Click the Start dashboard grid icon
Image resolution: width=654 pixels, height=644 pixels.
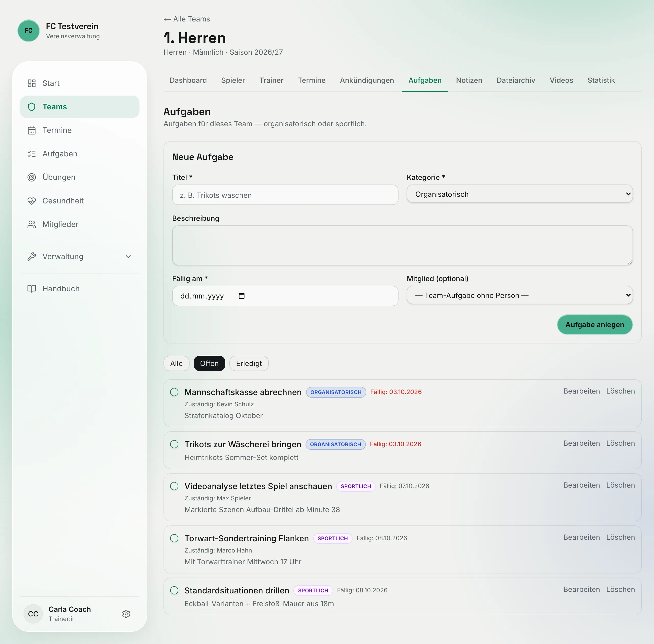click(31, 83)
